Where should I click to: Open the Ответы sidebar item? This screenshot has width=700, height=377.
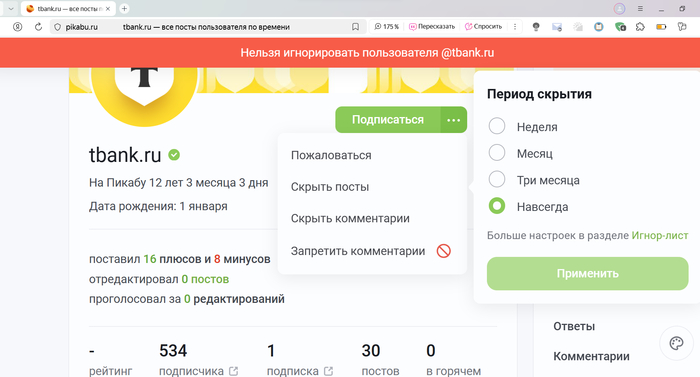(x=574, y=326)
